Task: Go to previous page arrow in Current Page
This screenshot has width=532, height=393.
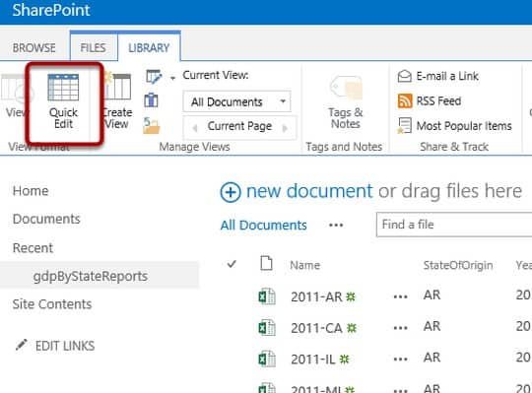Action: (x=195, y=128)
